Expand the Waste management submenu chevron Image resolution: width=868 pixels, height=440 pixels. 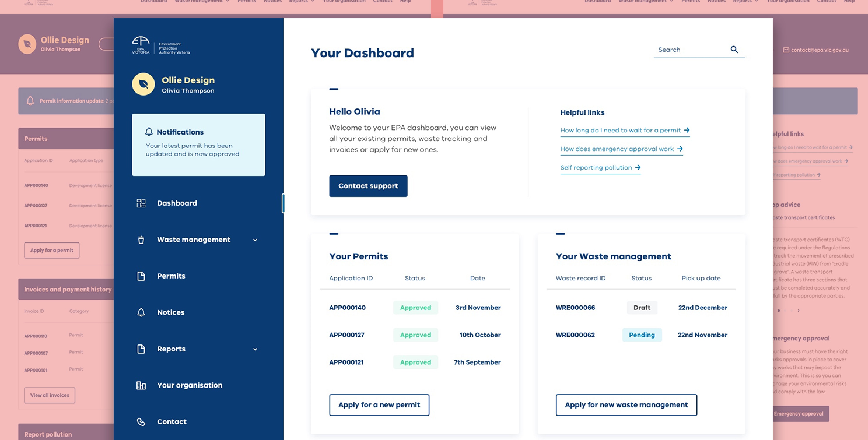tap(255, 240)
